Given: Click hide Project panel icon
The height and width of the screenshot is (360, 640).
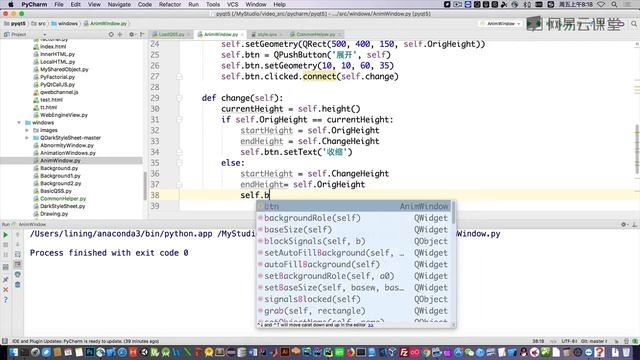Looking at the screenshot, I should click(142, 35).
